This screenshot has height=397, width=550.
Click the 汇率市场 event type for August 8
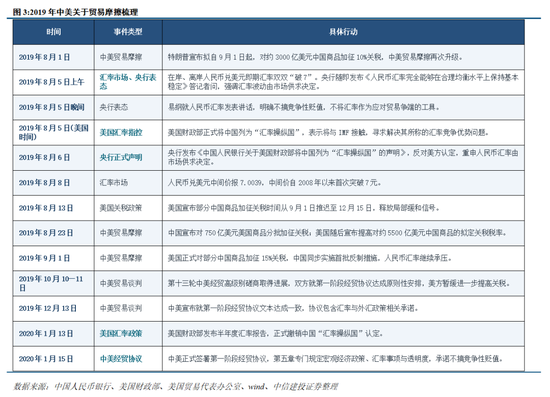[x=114, y=183]
